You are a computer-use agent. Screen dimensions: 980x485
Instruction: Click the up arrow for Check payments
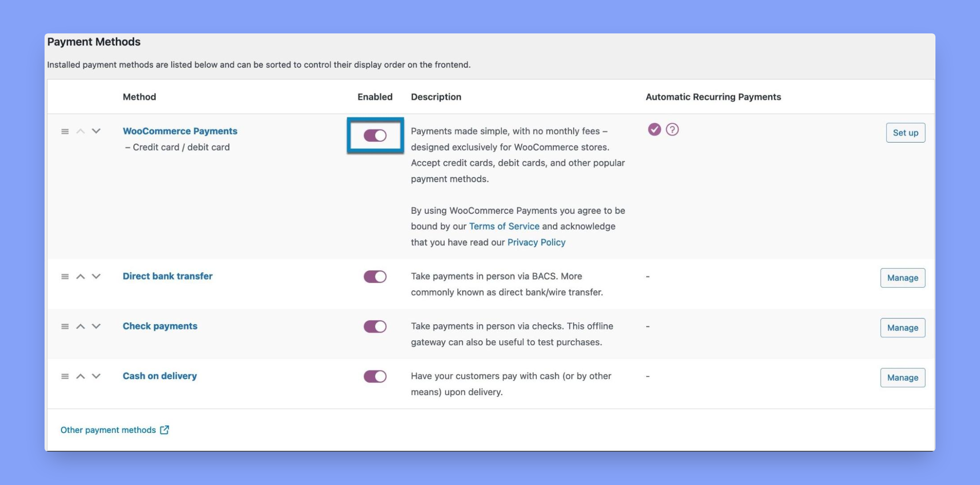pos(79,326)
